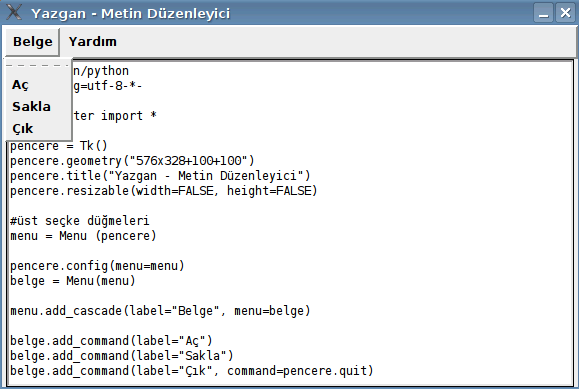Click the X11 window icon in title bar
Viewport: 579px width, 389px height.
click(x=14, y=13)
